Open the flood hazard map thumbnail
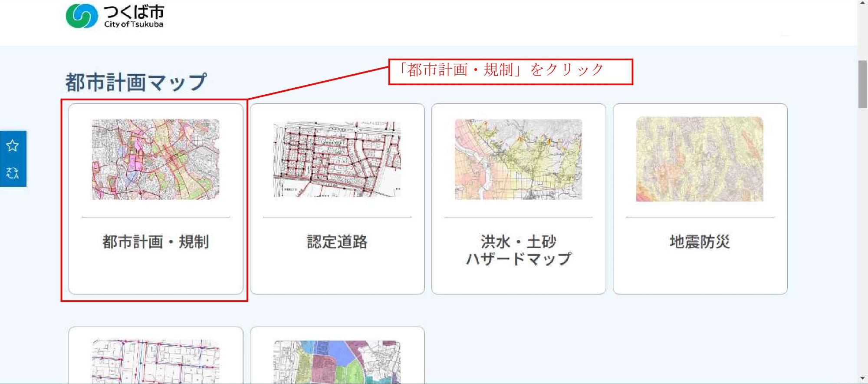 point(518,159)
